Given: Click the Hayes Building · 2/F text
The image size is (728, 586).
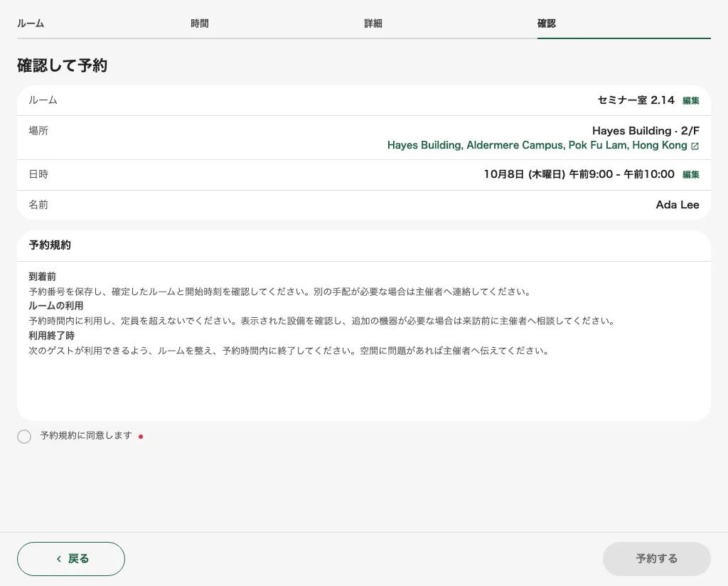Looking at the screenshot, I should [x=646, y=131].
